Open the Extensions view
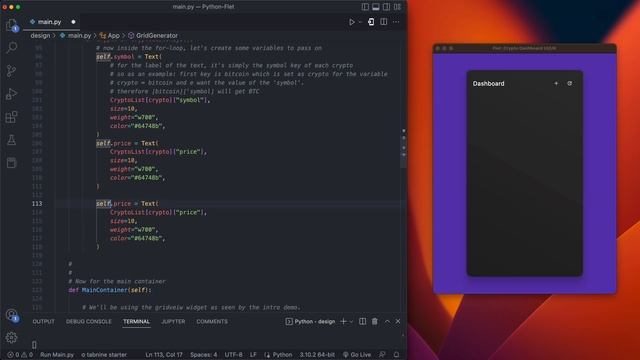640x360 pixels. pyautogui.click(x=11, y=117)
